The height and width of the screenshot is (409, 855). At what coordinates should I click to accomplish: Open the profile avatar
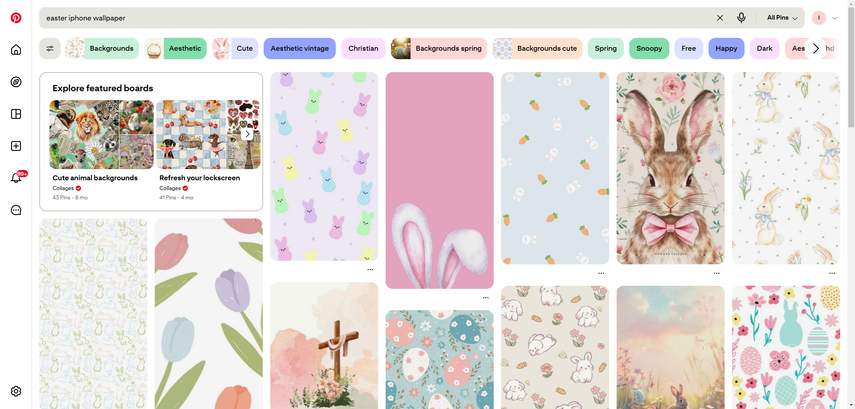pos(818,17)
